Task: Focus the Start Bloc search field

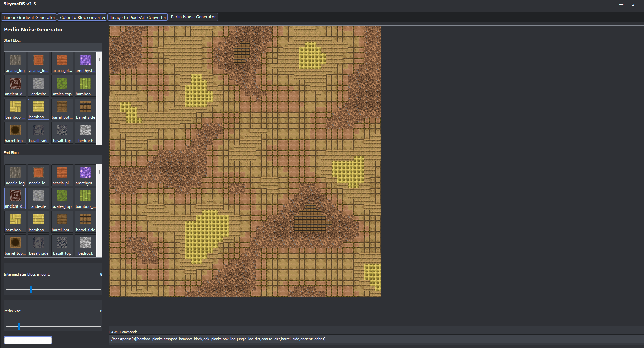Action: point(53,47)
